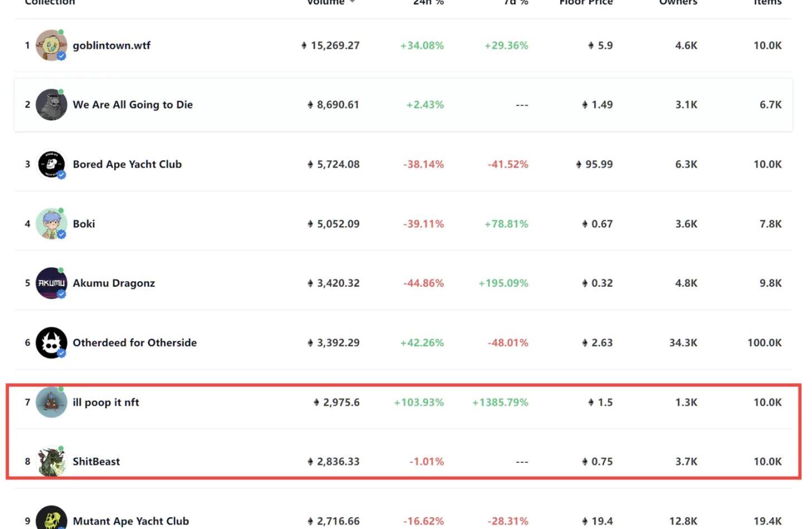Click the 7d change +29.36%
This screenshot has width=812, height=529.
tap(506, 46)
